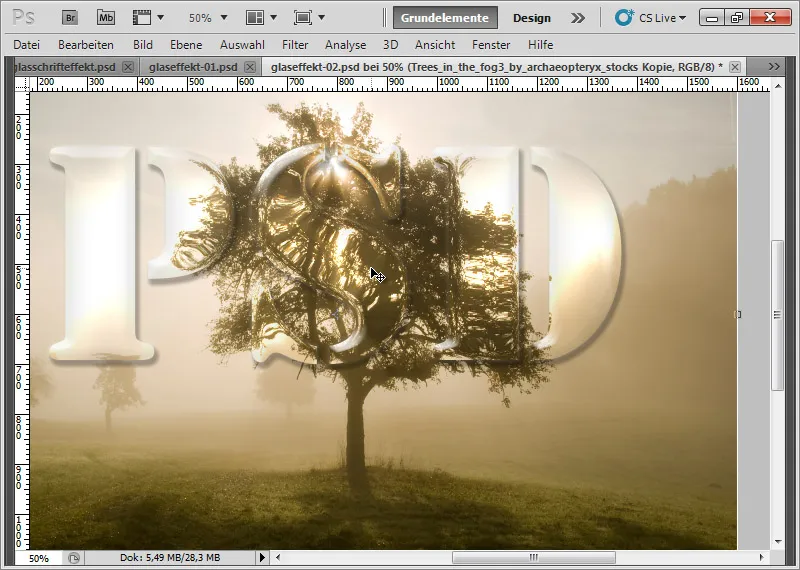The image size is (800, 570).
Task: Click the ruler origin corner box
Action: [22, 84]
